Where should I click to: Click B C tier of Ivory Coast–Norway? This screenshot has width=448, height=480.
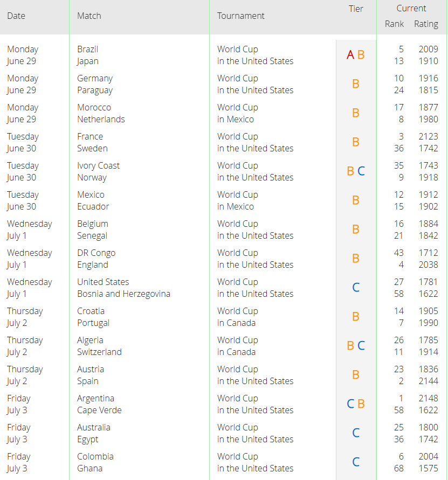pyautogui.click(x=356, y=171)
